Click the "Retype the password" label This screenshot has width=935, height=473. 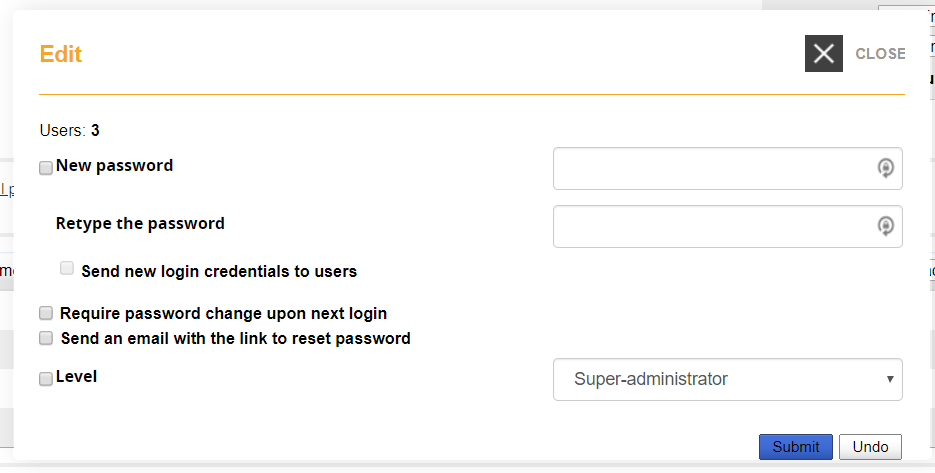(x=140, y=224)
